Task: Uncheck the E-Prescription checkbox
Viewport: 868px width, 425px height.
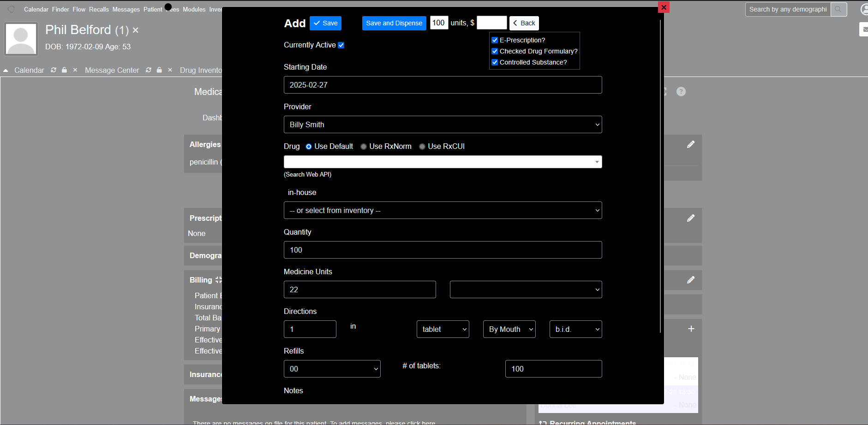Action: (495, 40)
